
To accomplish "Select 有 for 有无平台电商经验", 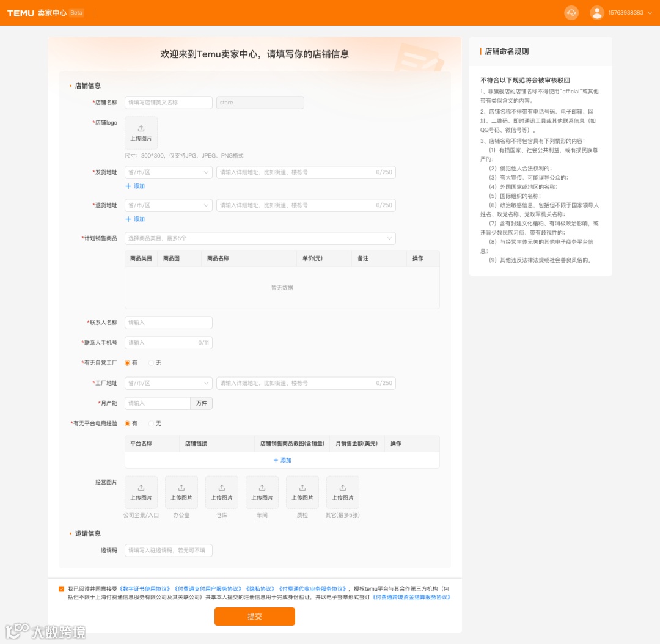I will pos(128,423).
